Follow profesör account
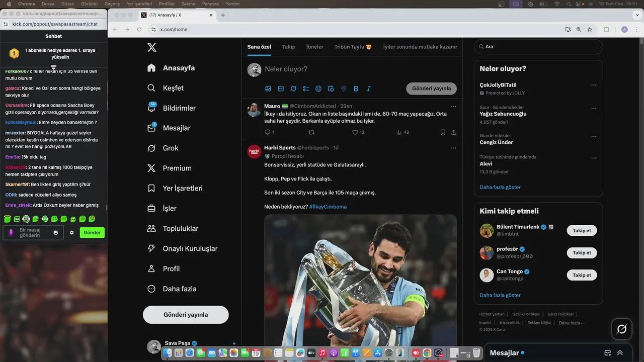This screenshot has height=362, width=644. pyautogui.click(x=582, y=252)
